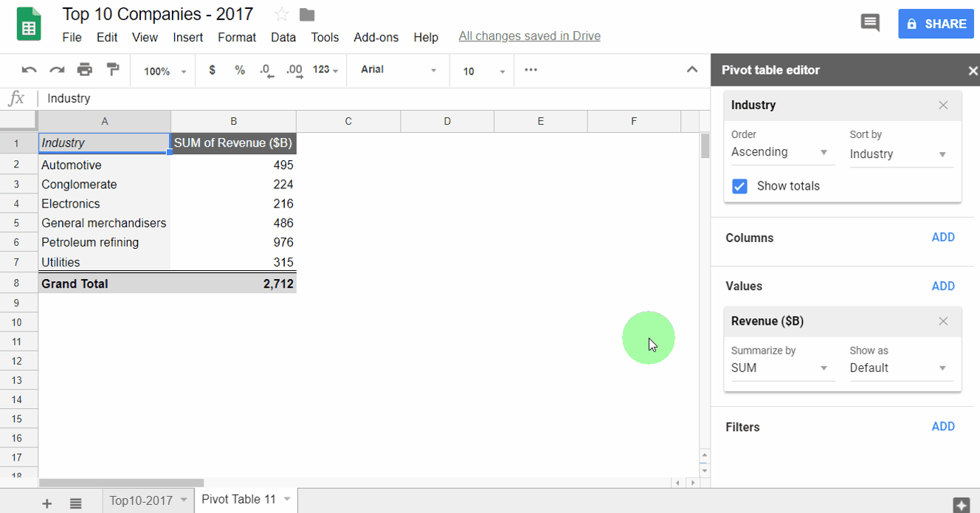The width and height of the screenshot is (980, 513).
Task: Open the File menu
Action: tap(72, 37)
